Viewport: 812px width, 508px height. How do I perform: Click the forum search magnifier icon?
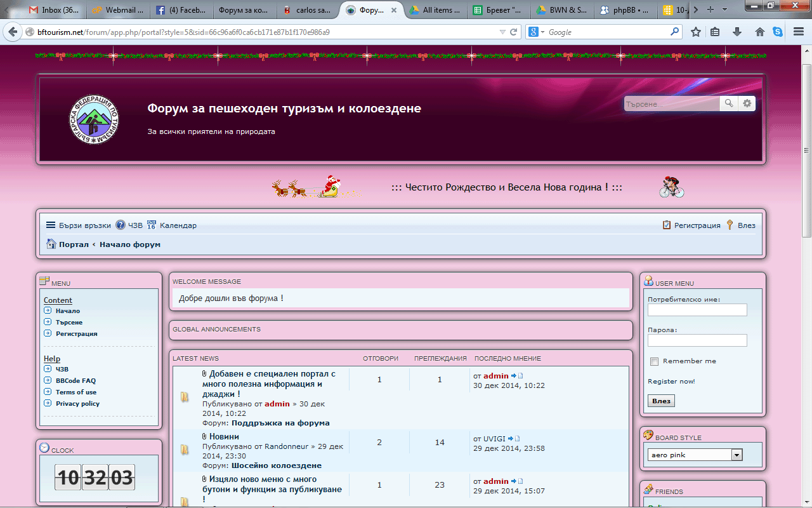[x=729, y=104]
